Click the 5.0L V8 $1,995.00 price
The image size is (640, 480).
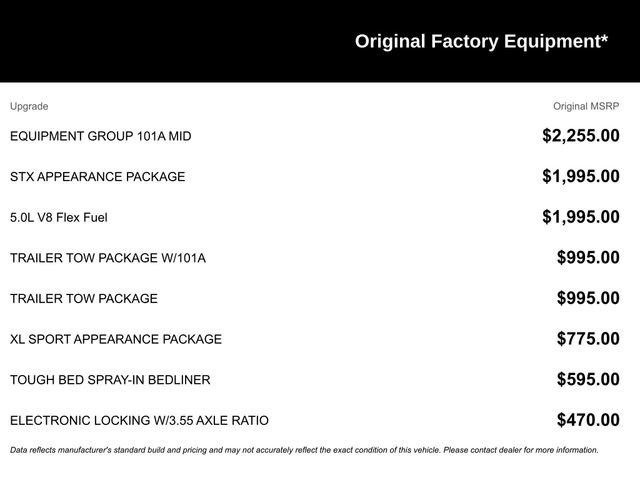coord(580,217)
